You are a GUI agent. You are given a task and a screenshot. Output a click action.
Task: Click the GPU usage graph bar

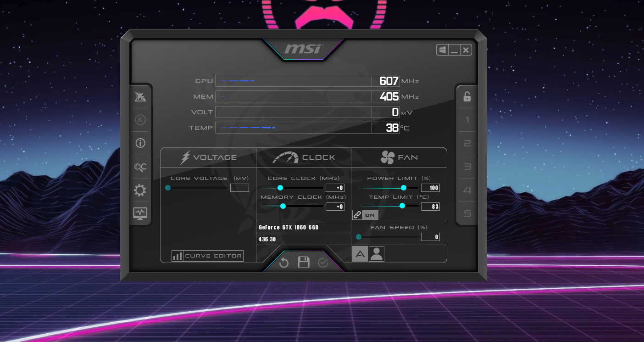294,81
